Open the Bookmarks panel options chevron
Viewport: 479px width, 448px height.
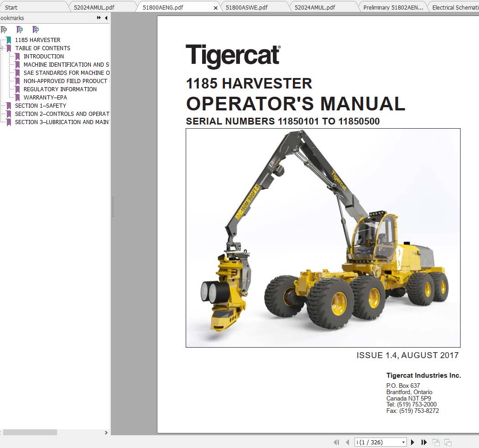coord(98,18)
